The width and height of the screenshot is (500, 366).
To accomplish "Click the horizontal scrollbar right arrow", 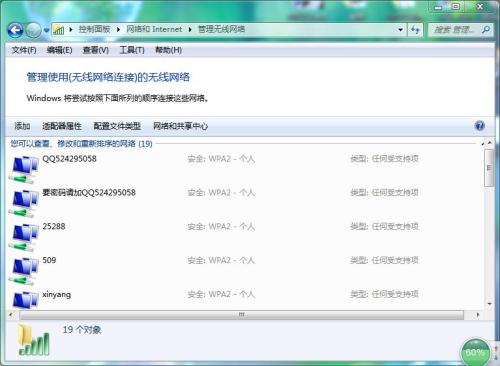I will pos(478,315).
